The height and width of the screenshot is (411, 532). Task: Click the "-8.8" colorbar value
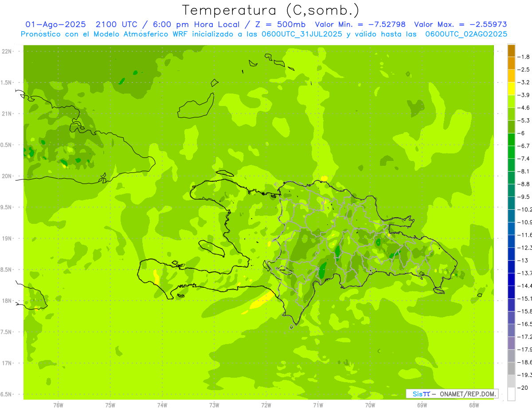[x=524, y=184]
